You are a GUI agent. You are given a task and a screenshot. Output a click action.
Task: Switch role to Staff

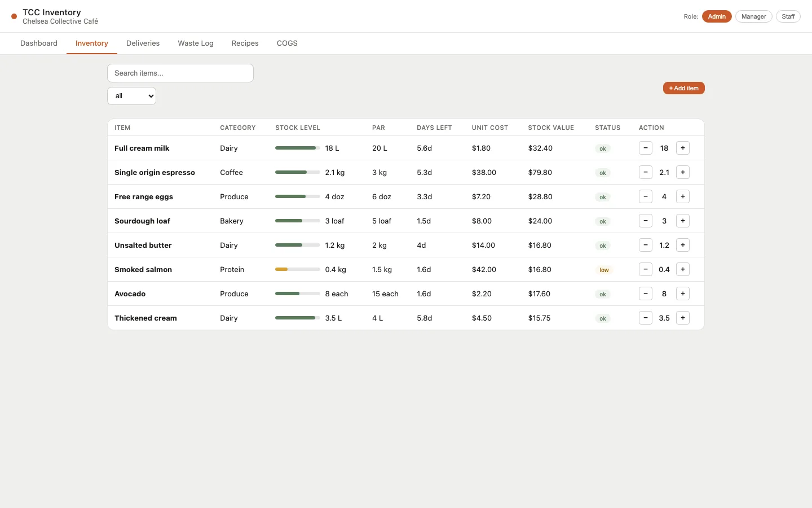pyautogui.click(x=788, y=16)
